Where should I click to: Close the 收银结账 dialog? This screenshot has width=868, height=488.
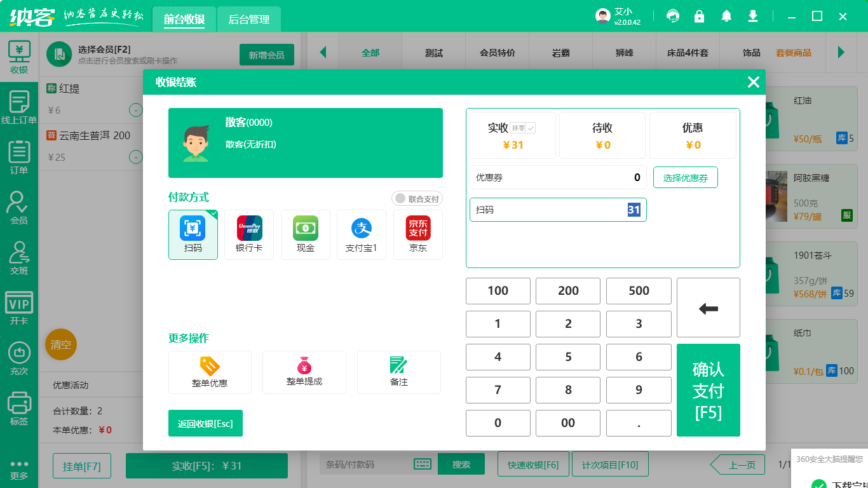click(x=753, y=82)
